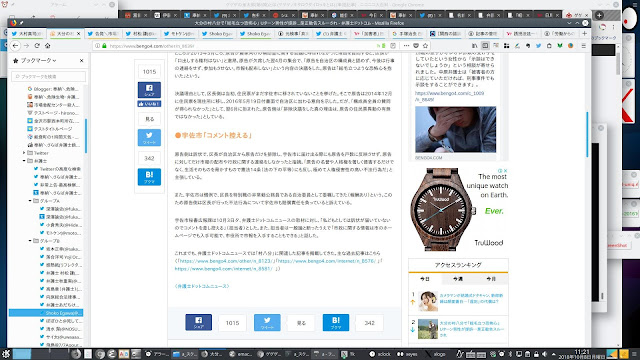The width and height of the screenshot is (640, 360).
Task: Open the bookmarks sidebar header dropdown
Action: pyautogui.click(x=35, y=60)
